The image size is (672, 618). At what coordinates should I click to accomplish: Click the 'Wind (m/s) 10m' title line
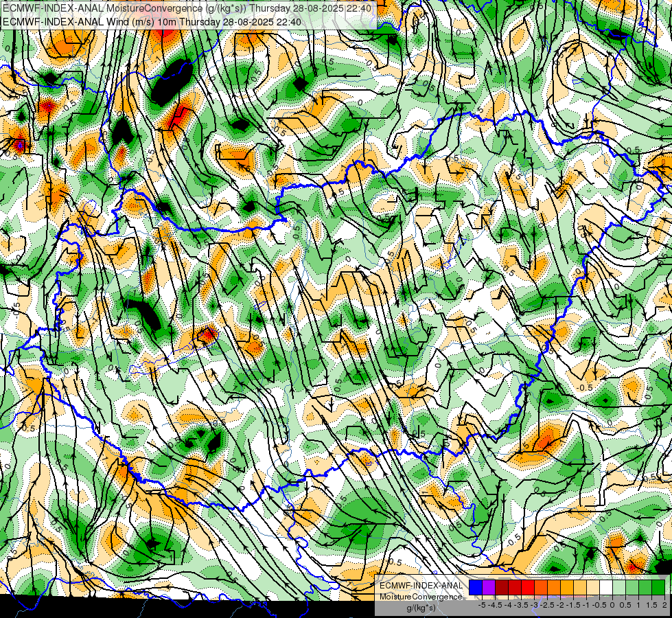pos(152,21)
